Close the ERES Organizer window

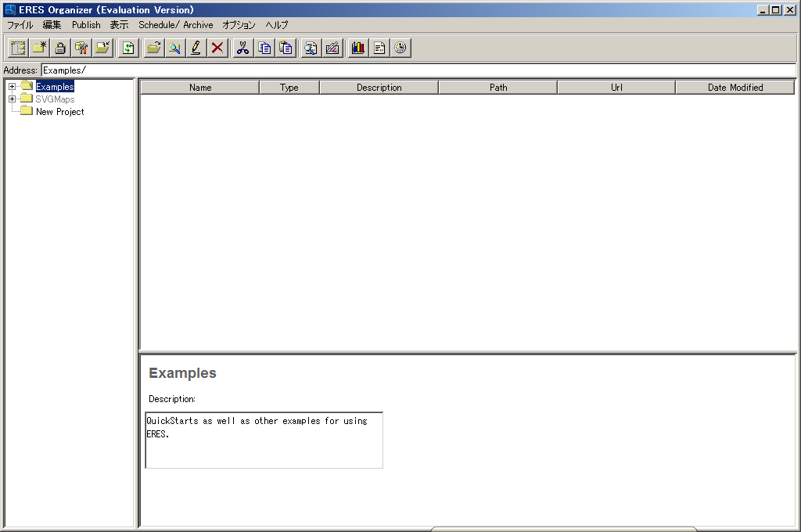coord(790,9)
